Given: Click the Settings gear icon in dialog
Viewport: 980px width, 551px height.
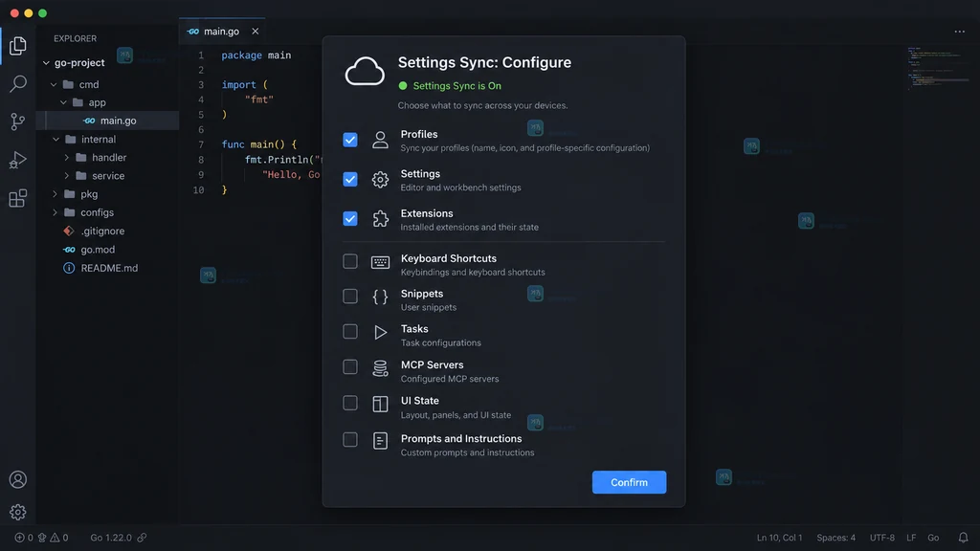Looking at the screenshot, I should click(x=380, y=179).
